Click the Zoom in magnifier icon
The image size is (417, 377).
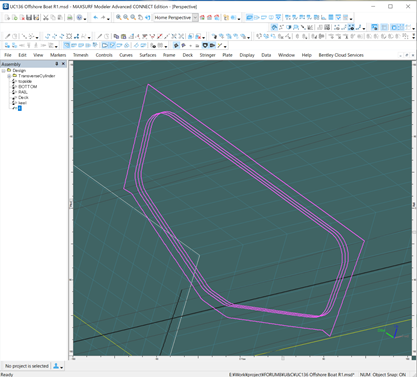pyautogui.click(x=119, y=18)
